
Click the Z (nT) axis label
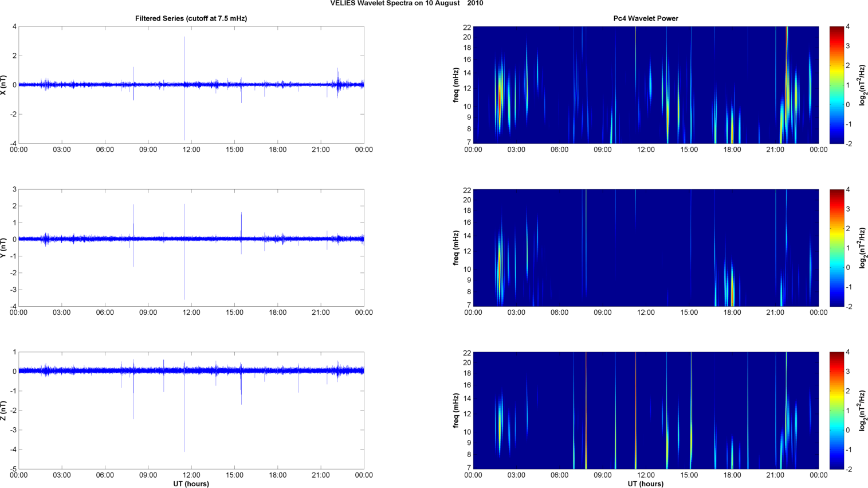[x=4, y=411]
